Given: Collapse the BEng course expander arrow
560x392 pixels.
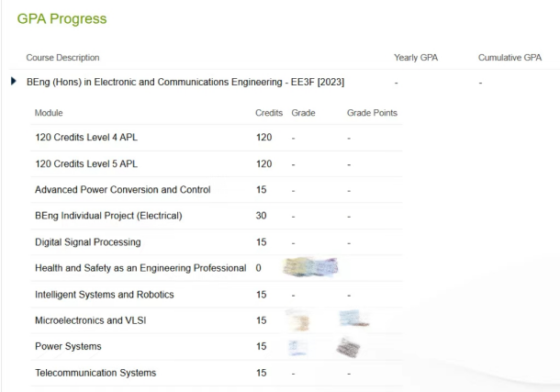Looking at the screenshot, I should coord(13,84).
